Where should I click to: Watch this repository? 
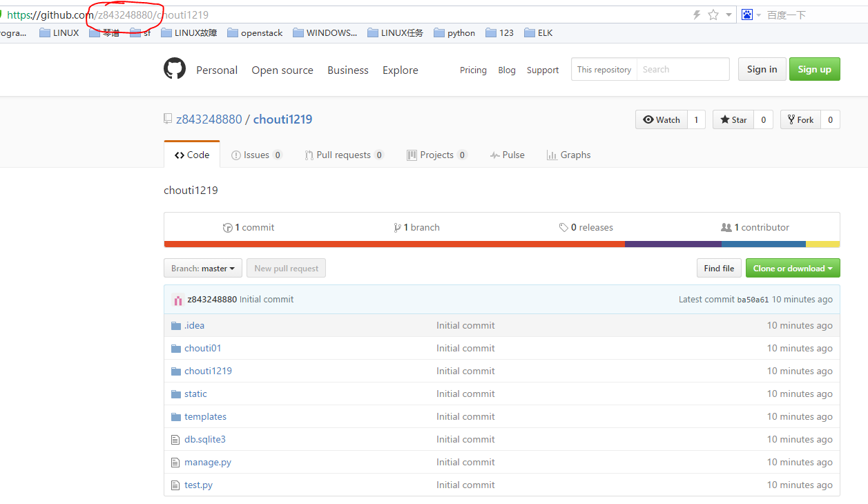click(662, 119)
